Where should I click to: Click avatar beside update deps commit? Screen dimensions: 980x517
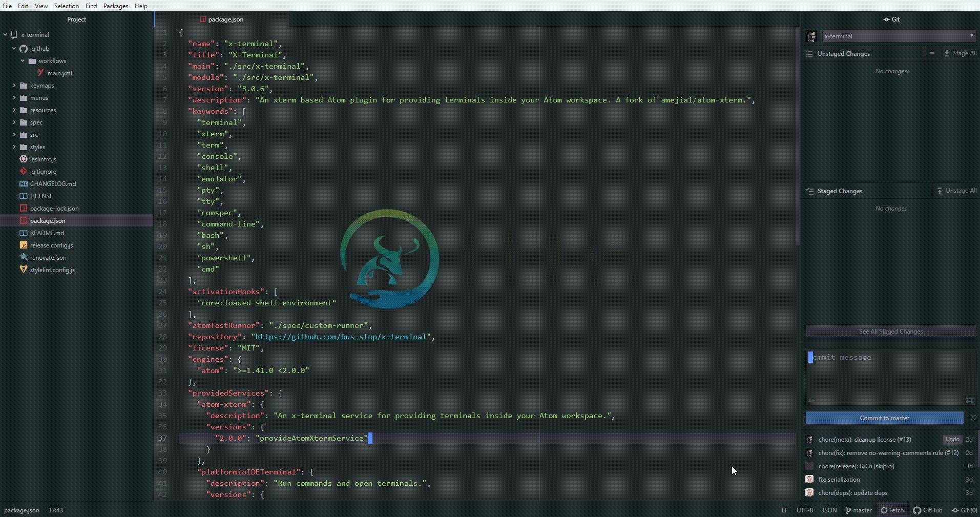point(809,493)
